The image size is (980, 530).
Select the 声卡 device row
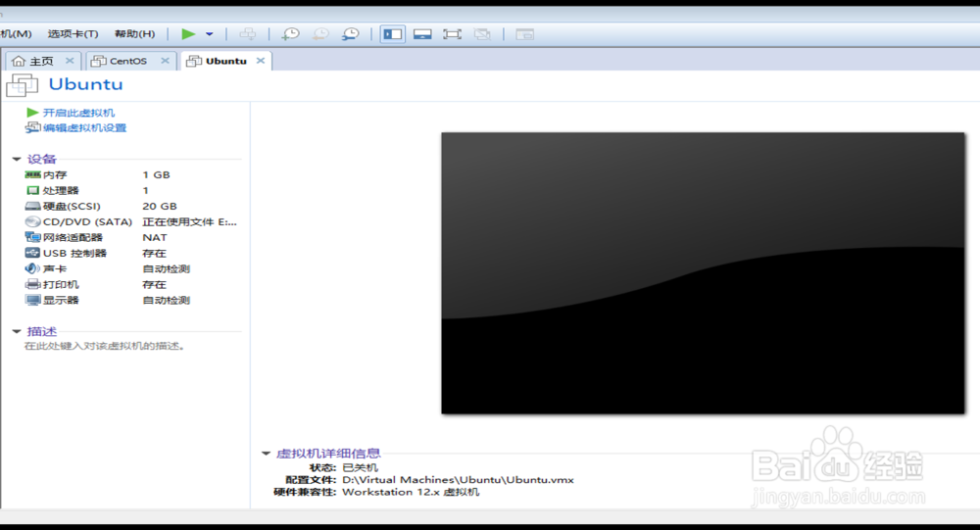(131, 268)
